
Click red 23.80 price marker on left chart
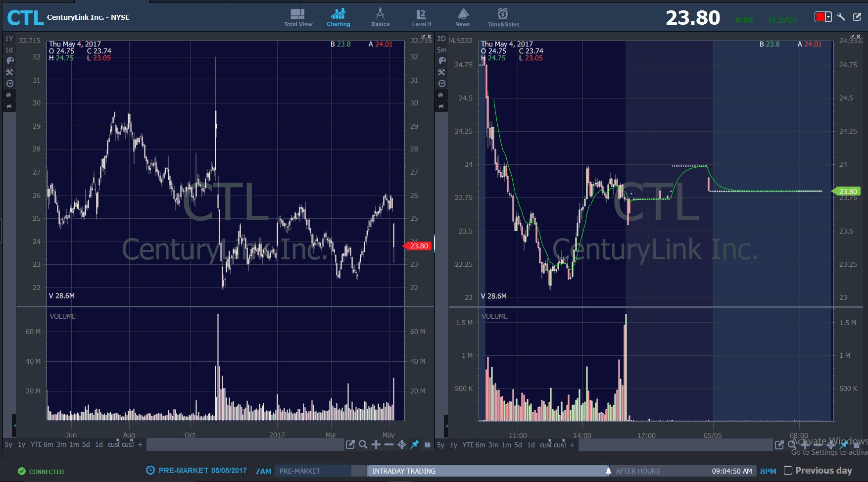[418, 246]
